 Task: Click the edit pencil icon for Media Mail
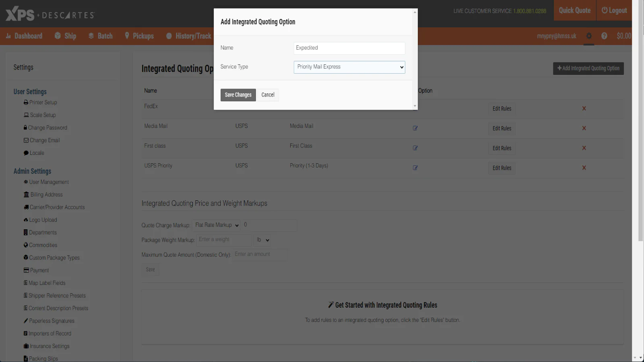point(415,128)
